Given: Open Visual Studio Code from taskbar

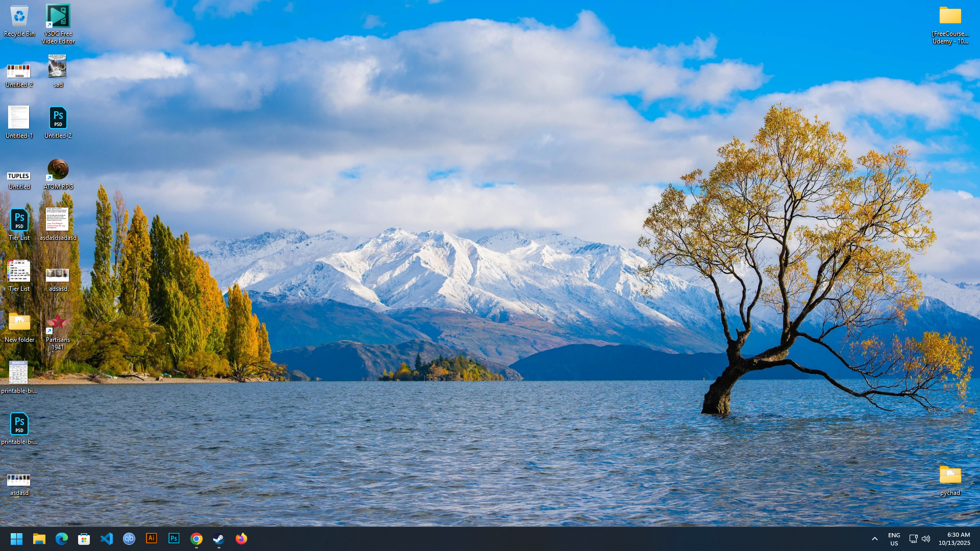Looking at the screenshot, I should click(x=107, y=538).
